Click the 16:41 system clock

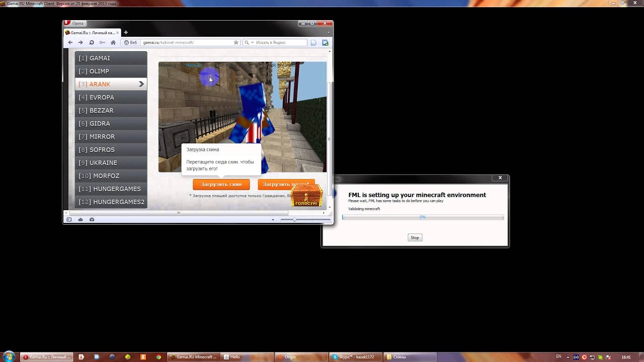(626, 357)
